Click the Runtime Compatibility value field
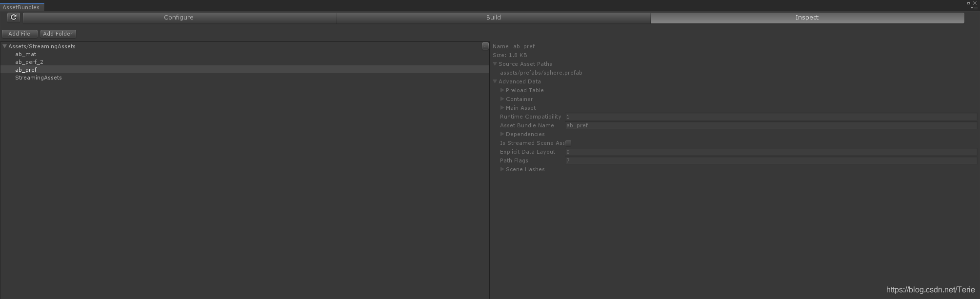The image size is (980, 299). 771,117
